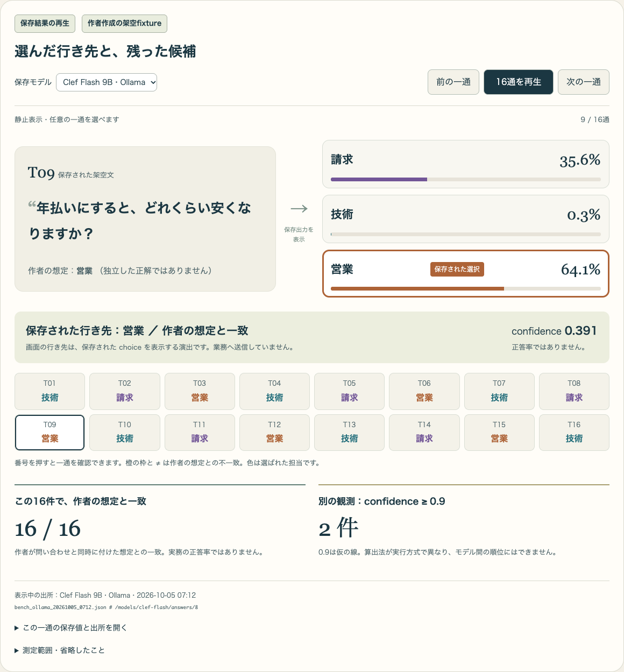The width and height of the screenshot is (624, 672).
Task: Click the 16 / 16 match count
Action: pyautogui.click(x=48, y=529)
